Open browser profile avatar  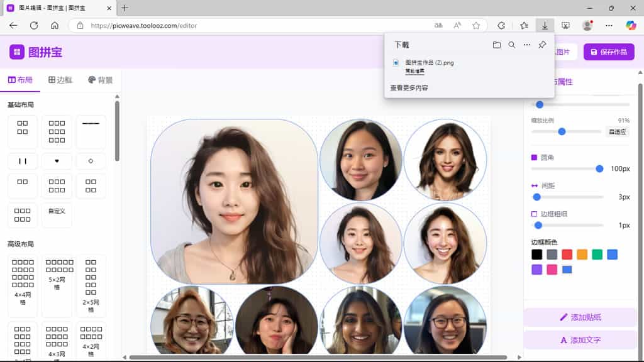tap(587, 25)
